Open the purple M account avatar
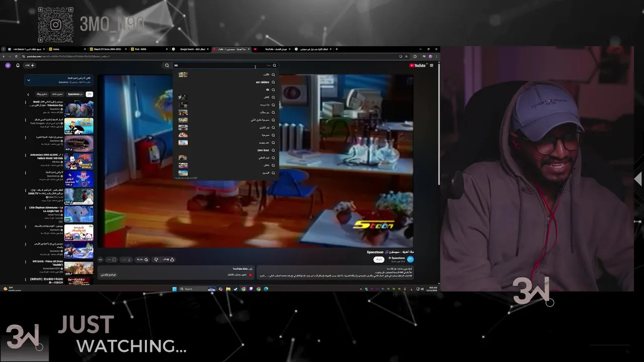Image resolution: width=644 pixels, height=362 pixels. point(8,65)
